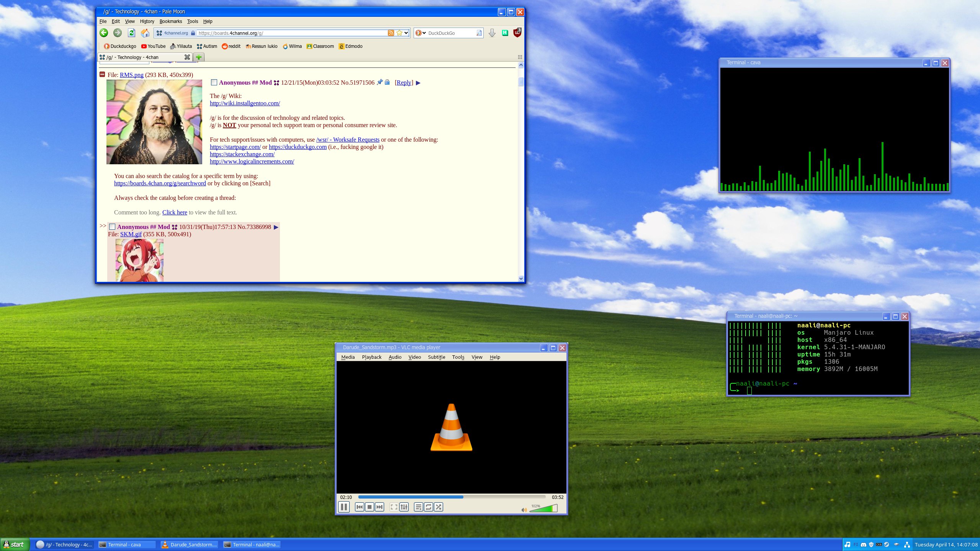Open the reddit bookmark
Image resolution: width=980 pixels, height=551 pixels.
[x=231, y=46]
